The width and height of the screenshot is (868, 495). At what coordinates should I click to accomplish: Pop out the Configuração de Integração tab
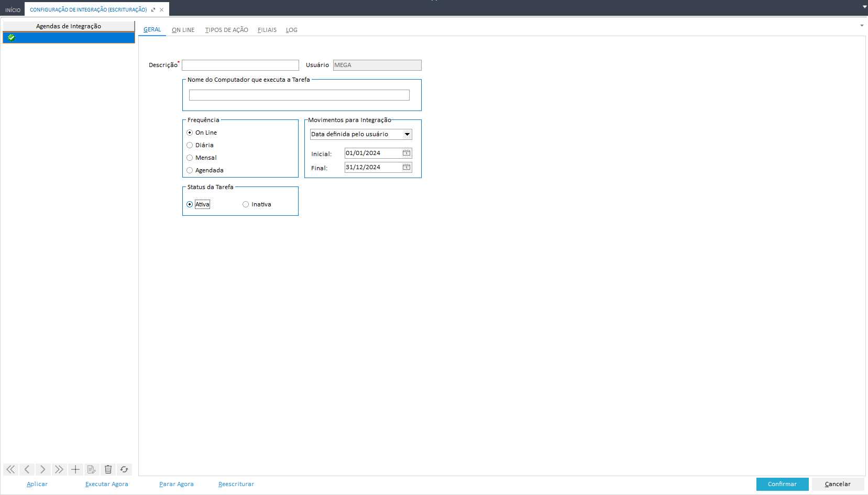(153, 9)
